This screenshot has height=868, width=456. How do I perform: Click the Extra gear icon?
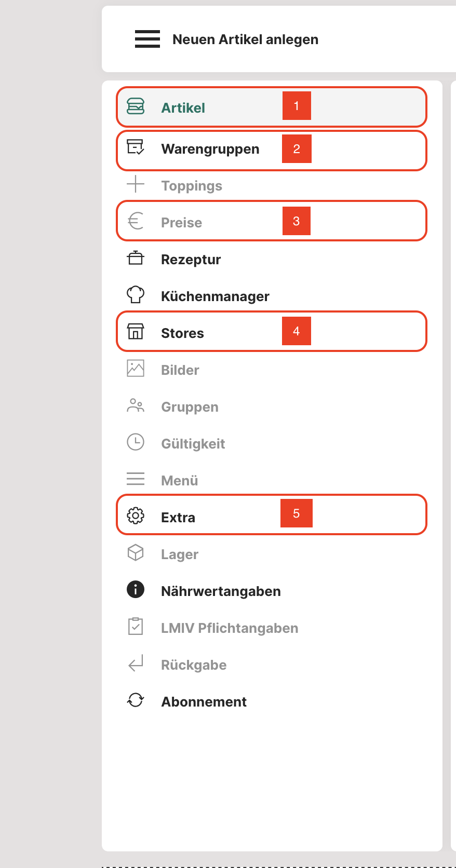click(136, 516)
